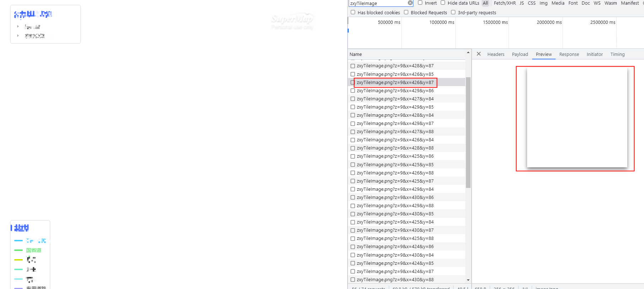Filter requests by Fetch/XHR type
644x289 pixels.
click(504, 3)
